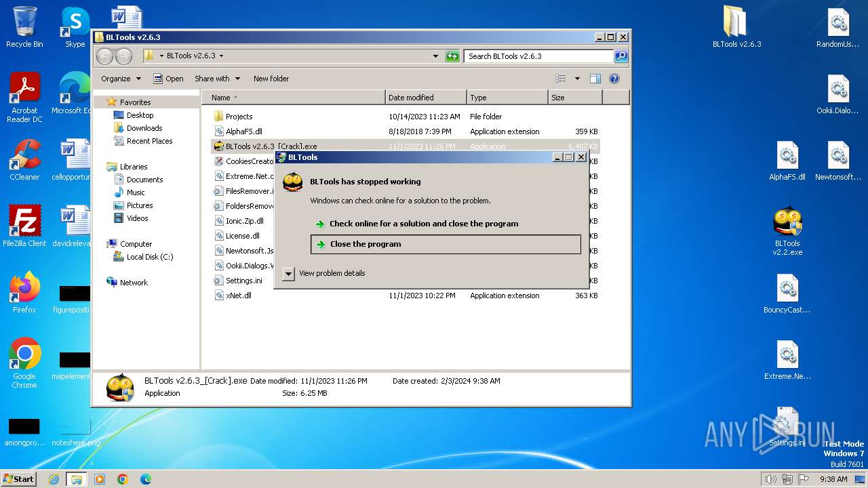Select the Settings.ini file row
The height and width of the screenshot is (488, 868).
pos(243,281)
